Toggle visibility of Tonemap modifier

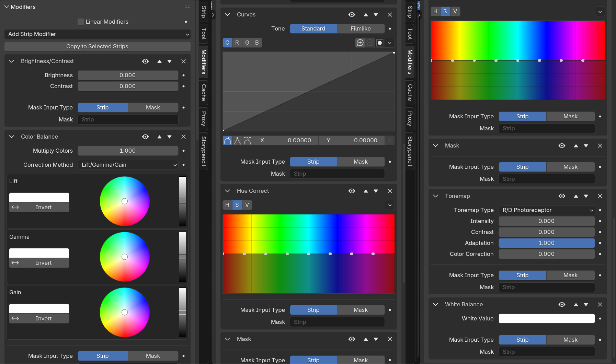562,196
